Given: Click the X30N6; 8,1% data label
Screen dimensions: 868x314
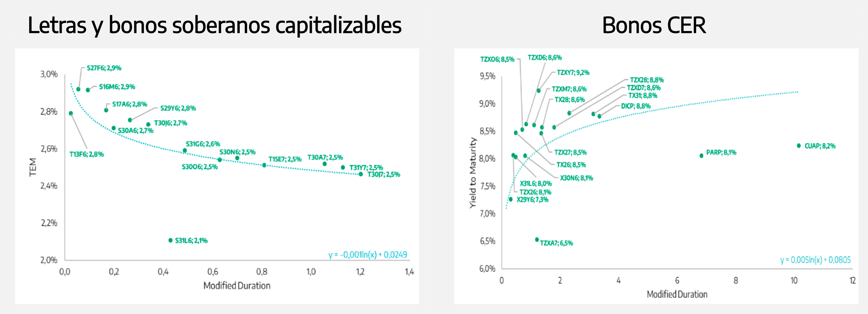Looking at the screenshot, I should [x=576, y=178].
